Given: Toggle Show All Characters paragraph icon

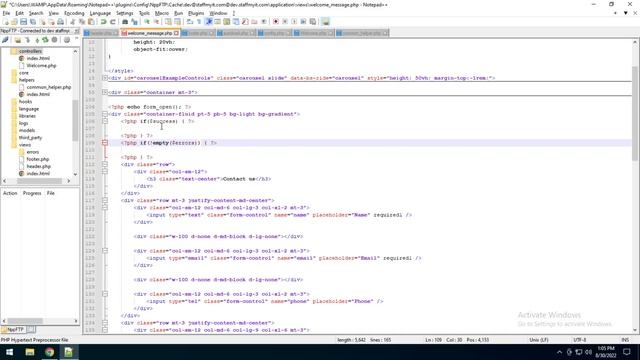Looking at the screenshot, I should [x=198, y=22].
